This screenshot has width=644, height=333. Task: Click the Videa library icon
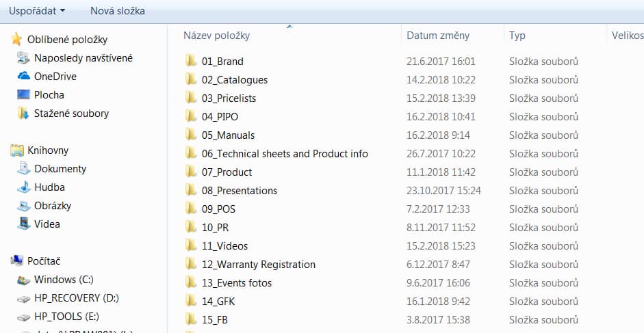pyautogui.click(x=23, y=224)
